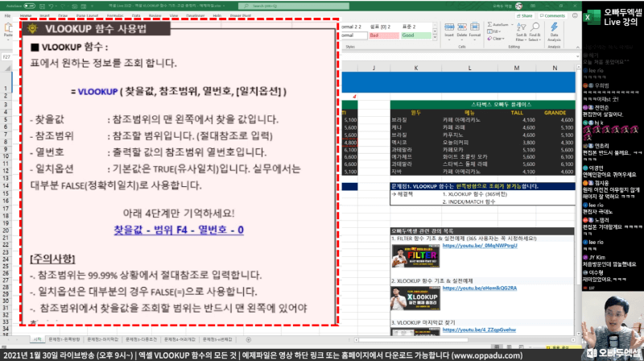The width and height of the screenshot is (644, 361).
Task: Click the Undo arrow icon
Action: 51,6
